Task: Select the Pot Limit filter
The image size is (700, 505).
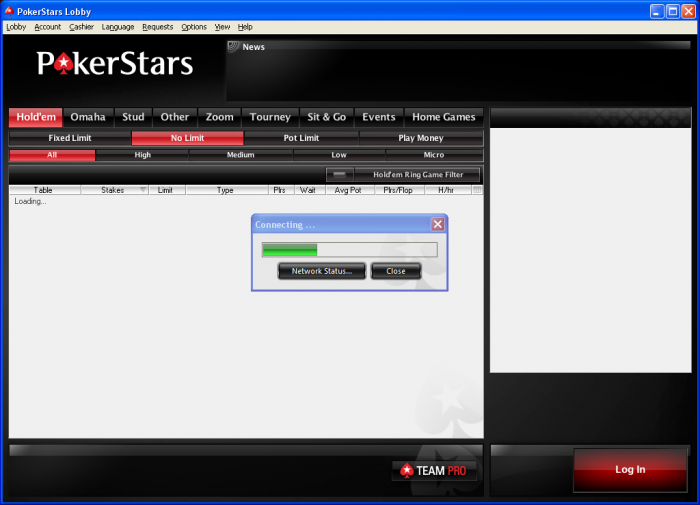Action: [301, 138]
